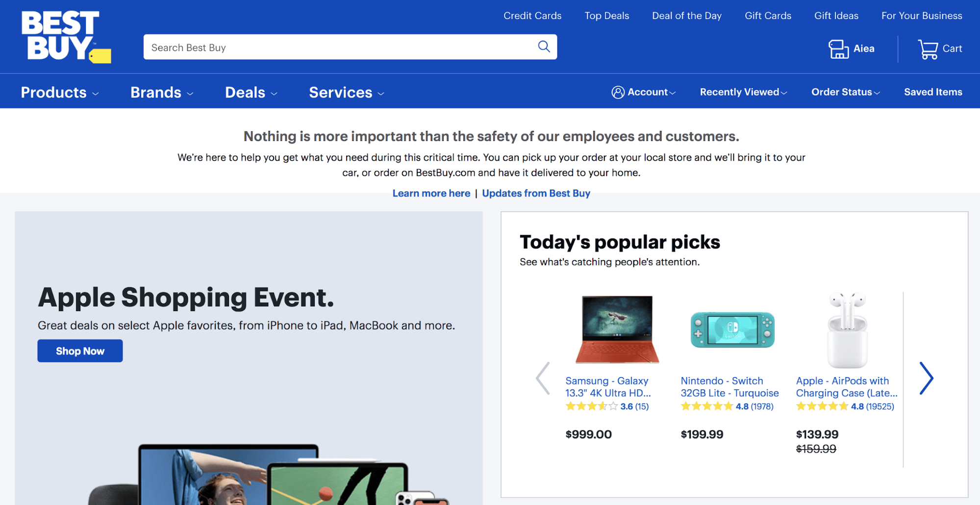The height and width of the screenshot is (505, 980).
Task: Click the Account profile icon
Action: [618, 92]
